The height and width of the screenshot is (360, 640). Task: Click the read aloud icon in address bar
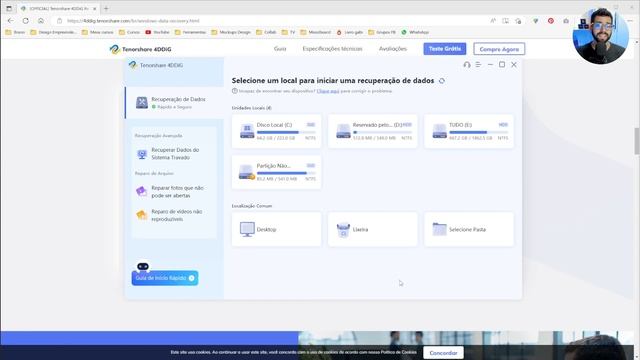coord(493,20)
